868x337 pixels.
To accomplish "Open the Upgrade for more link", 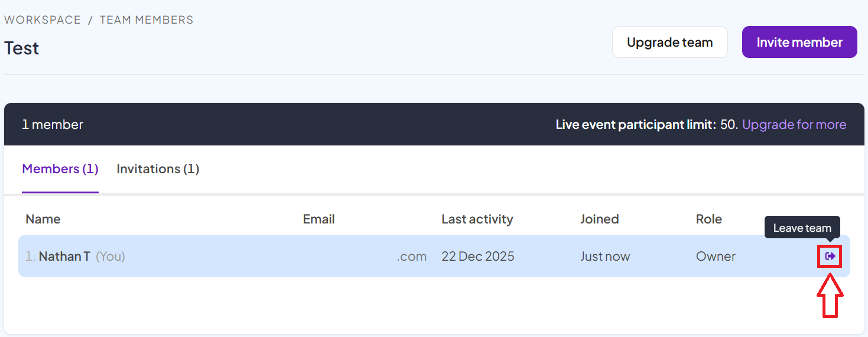I will pyautogui.click(x=794, y=125).
